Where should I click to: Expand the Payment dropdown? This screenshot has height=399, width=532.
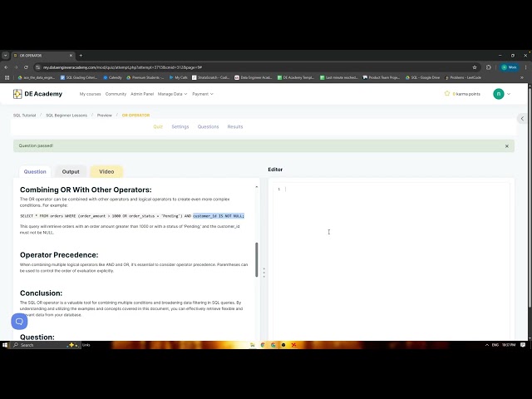pyautogui.click(x=203, y=94)
